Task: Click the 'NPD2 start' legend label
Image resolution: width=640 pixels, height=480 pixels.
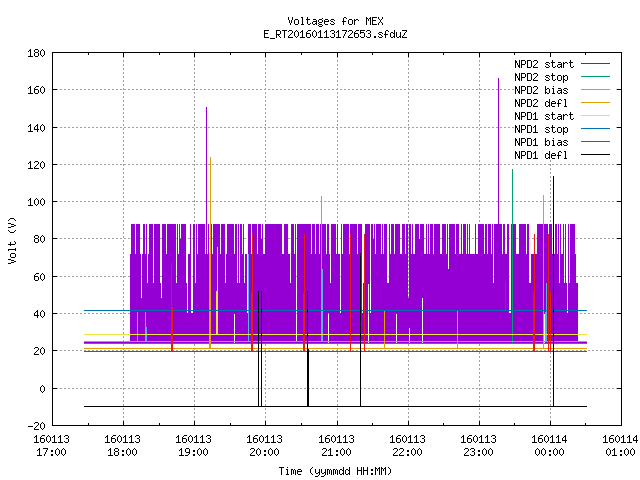Action: [544, 64]
